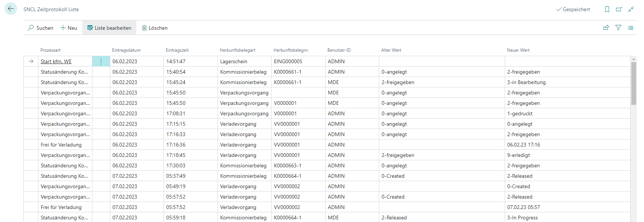Click the Benutzer-ID column header
This screenshot has height=222, width=644.
pyautogui.click(x=339, y=50)
